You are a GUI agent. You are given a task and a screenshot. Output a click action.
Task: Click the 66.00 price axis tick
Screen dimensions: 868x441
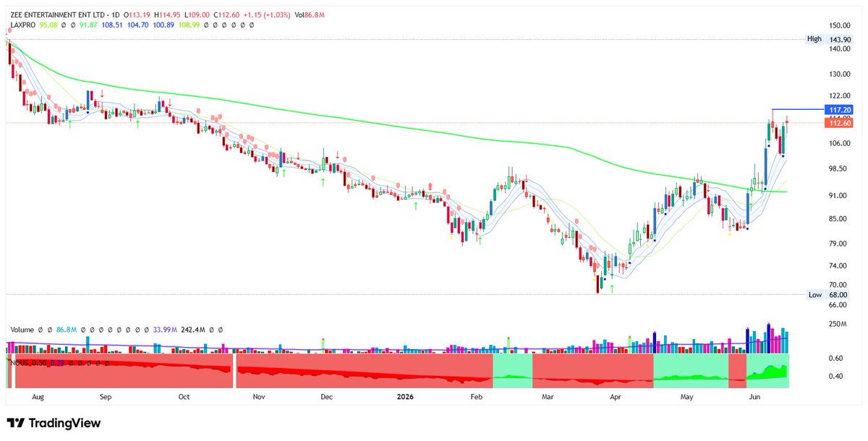click(x=839, y=304)
